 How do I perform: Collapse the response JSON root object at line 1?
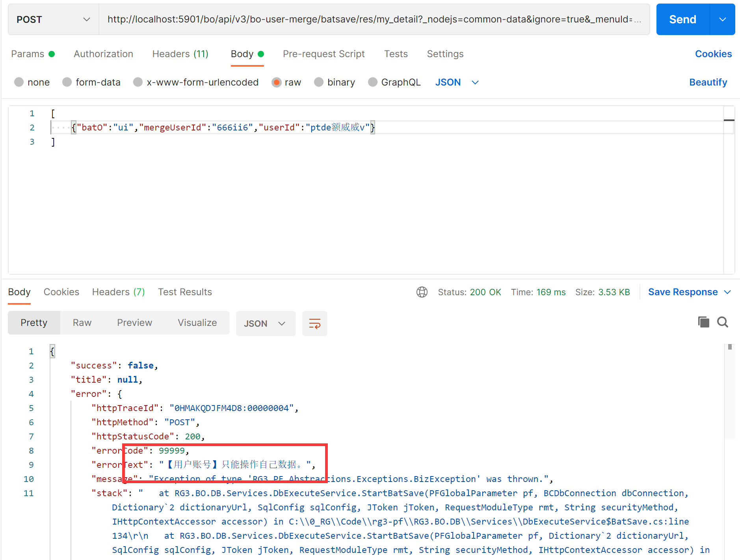pos(52,351)
